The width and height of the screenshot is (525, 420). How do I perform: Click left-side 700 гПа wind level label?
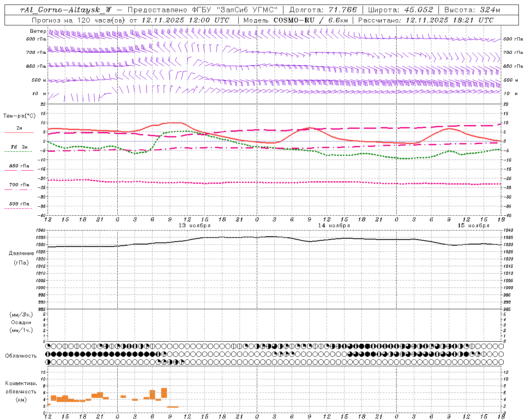(x=36, y=52)
